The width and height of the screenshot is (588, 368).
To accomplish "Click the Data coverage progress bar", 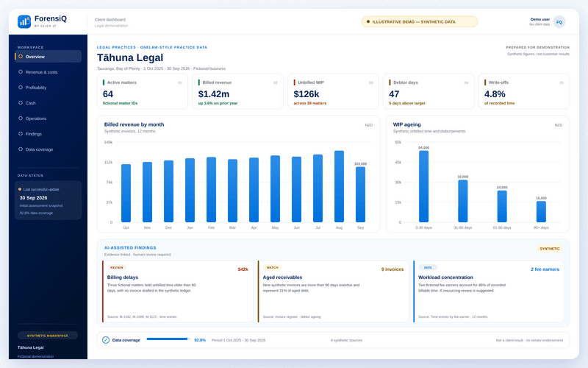I will click(168, 339).
